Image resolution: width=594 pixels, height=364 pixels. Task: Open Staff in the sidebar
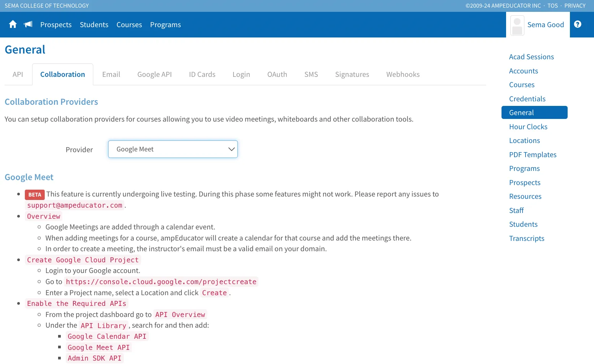click(516, 210)
